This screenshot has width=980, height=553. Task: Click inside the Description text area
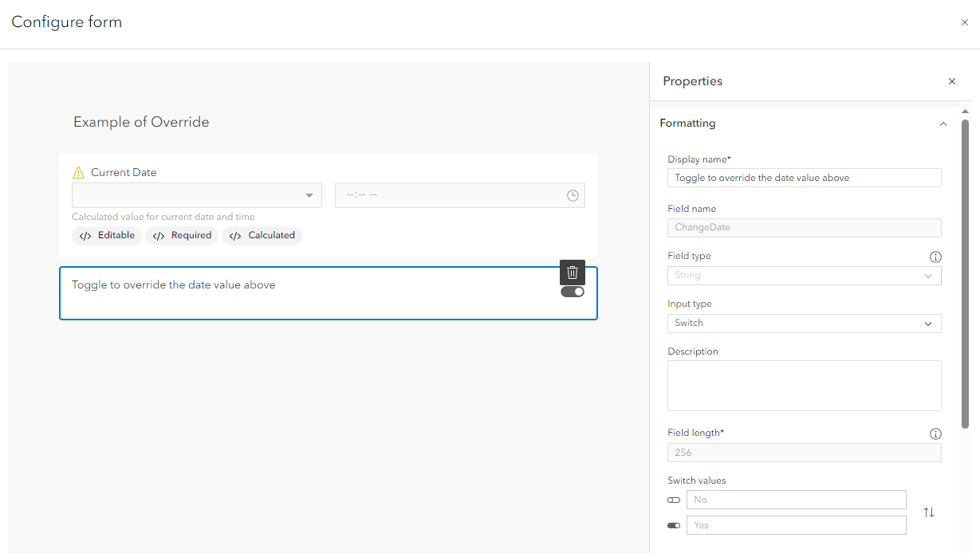click(804, 385)
